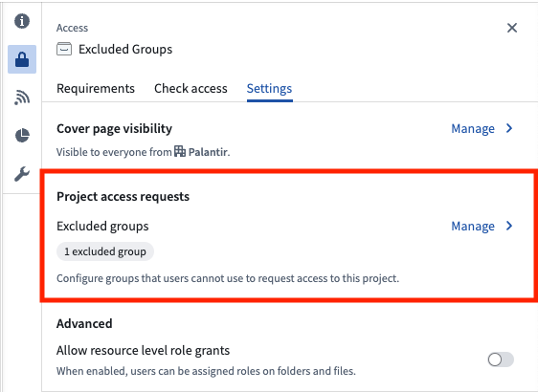Switch to the Requirements tab
The image size is (538, 392).
pos(96,88)
